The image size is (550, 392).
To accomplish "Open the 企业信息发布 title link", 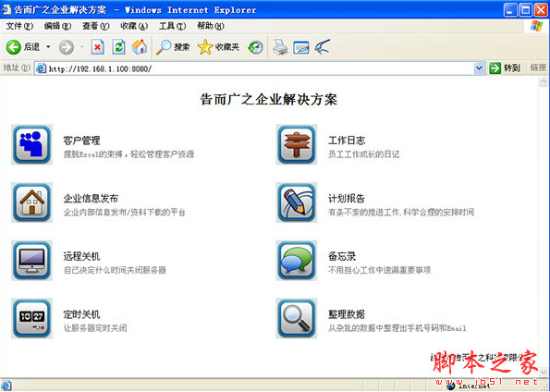I will tap(91, 199).
